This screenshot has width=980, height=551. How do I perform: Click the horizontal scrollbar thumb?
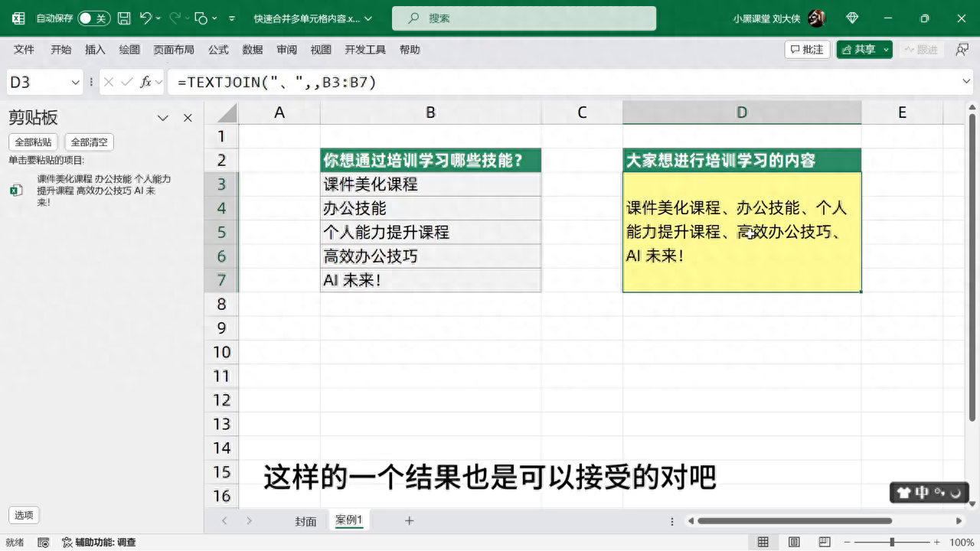pyautogui.click(x=795, y=521)
